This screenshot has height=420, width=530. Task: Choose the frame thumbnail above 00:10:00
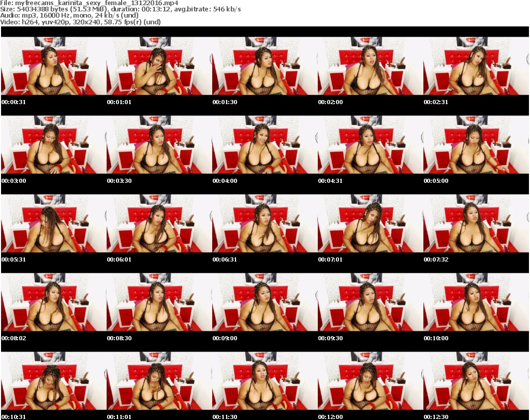coord(476,302)
